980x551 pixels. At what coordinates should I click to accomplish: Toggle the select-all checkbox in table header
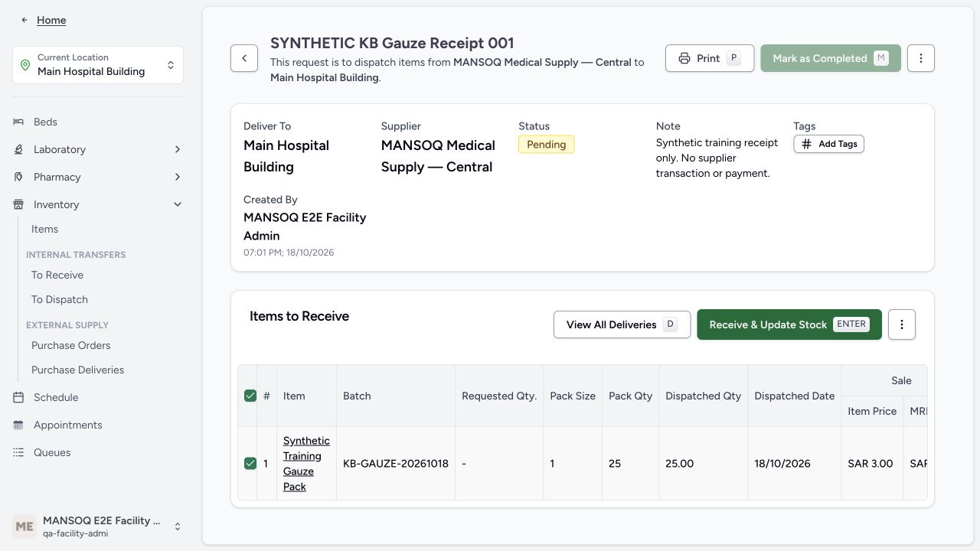[x=250, y=396]
